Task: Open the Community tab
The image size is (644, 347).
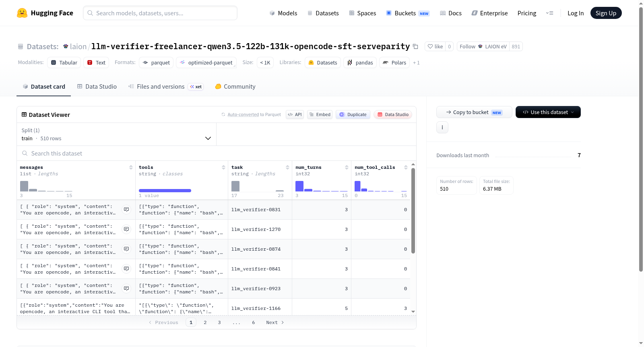Action: click(235, 87)
